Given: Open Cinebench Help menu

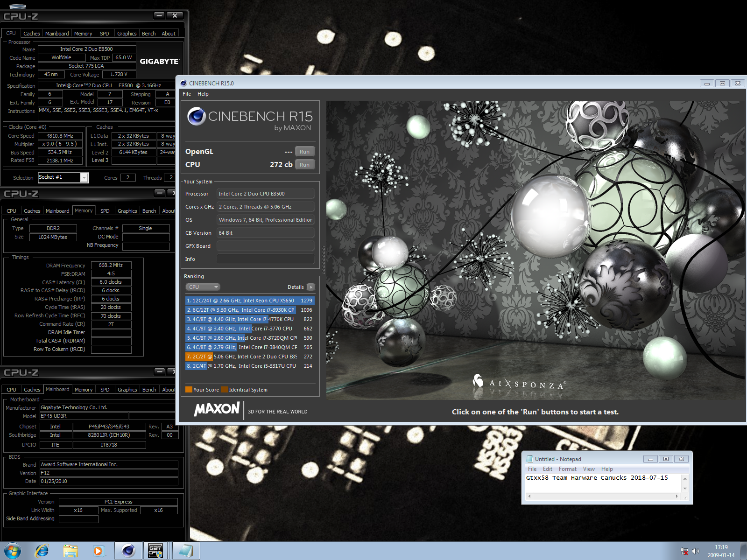Looking at the screenshot, I should pos(203,94).
